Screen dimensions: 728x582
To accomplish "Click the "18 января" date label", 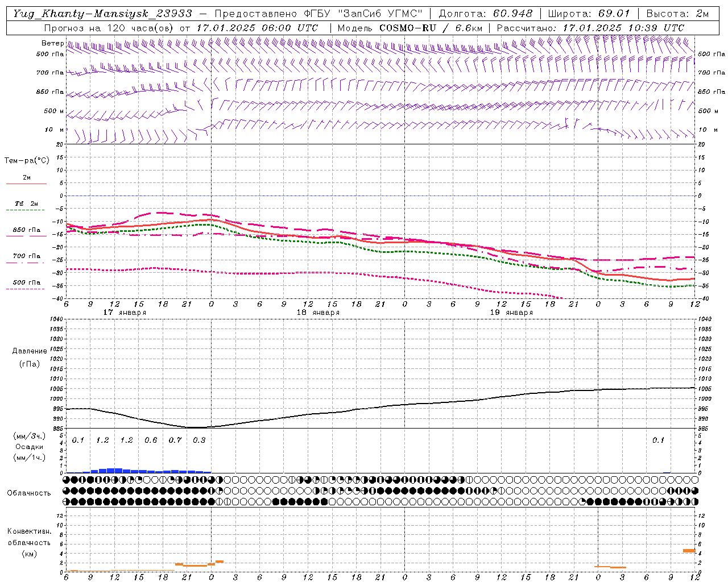I will [x=318, y=313].
